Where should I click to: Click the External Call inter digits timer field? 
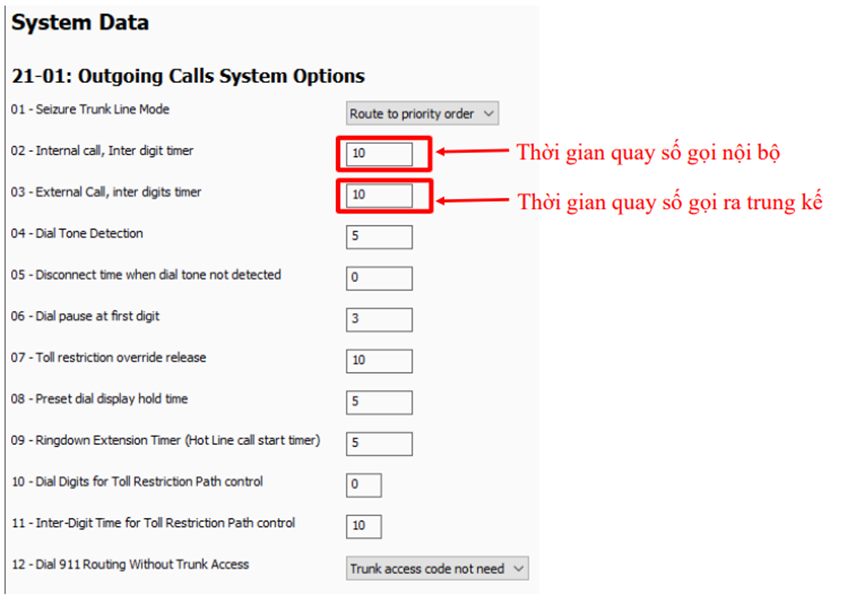click(x=379, y=195)
